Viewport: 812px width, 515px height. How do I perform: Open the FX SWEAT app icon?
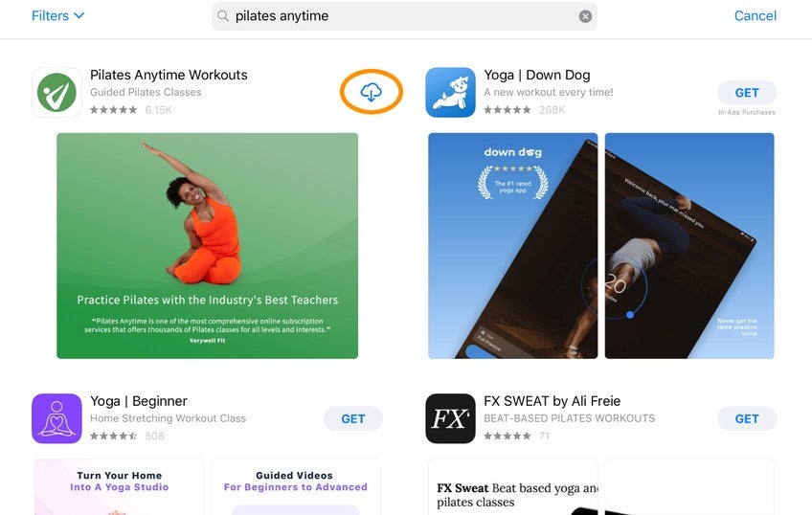450,418
